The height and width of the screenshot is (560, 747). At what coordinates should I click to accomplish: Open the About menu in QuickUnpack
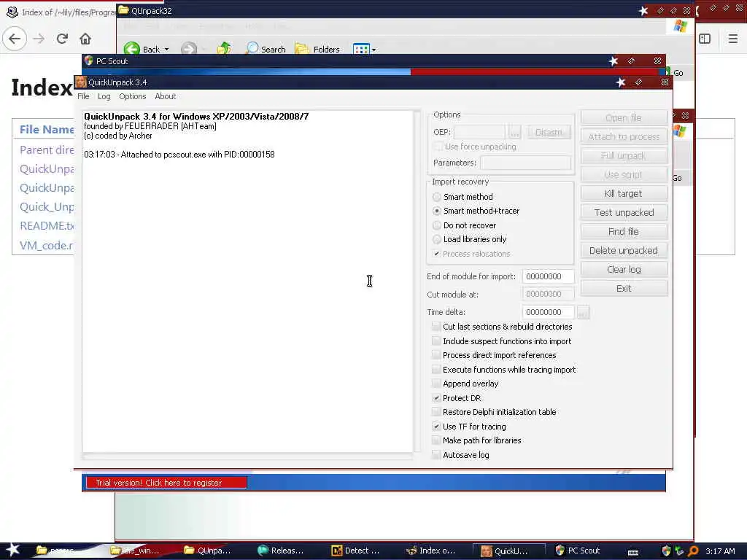pos(166,96)
